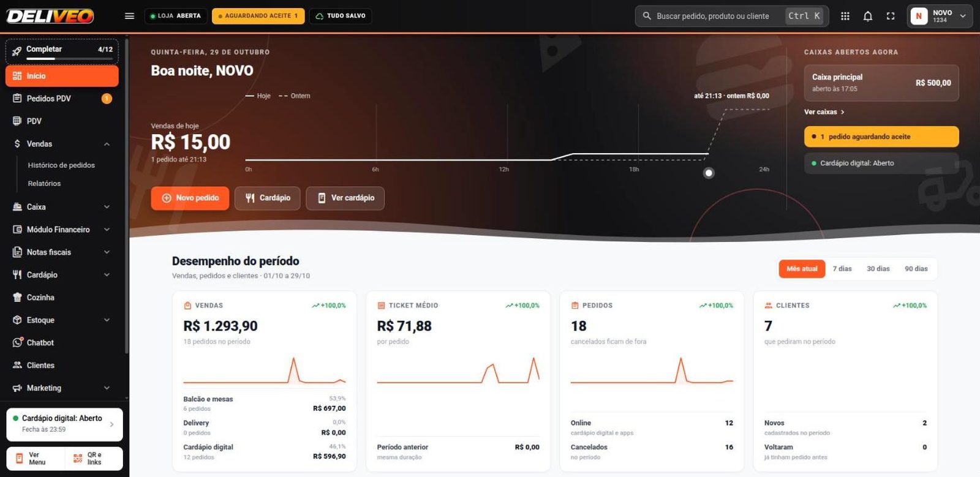Expand the Módulo Financeiro section
The image size is (980, 477).
[62, 229]
